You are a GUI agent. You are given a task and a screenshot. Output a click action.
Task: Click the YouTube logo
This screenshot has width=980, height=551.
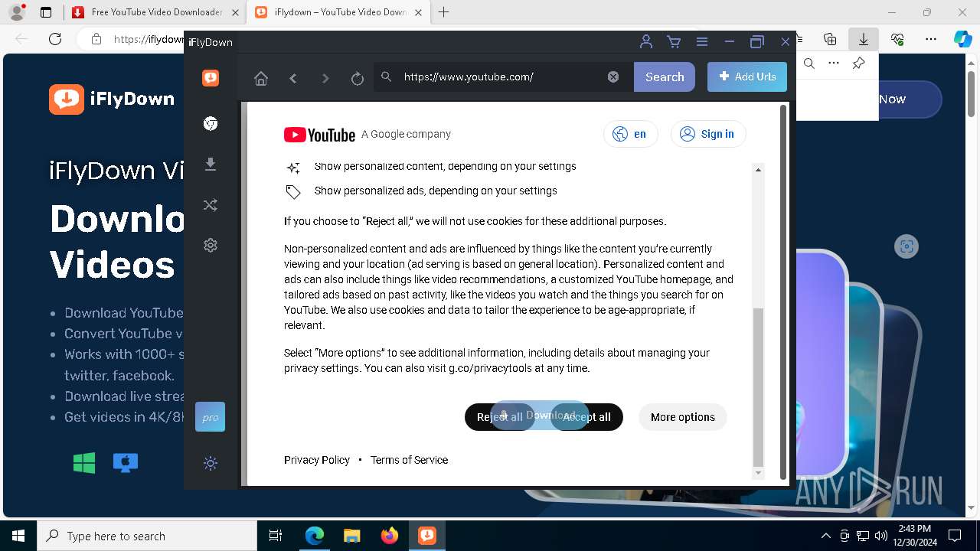click(x=319, y=135)
